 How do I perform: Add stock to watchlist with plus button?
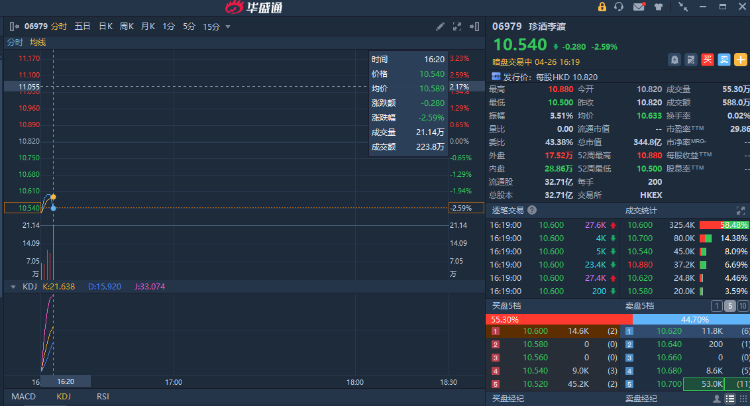coord(740,60)
